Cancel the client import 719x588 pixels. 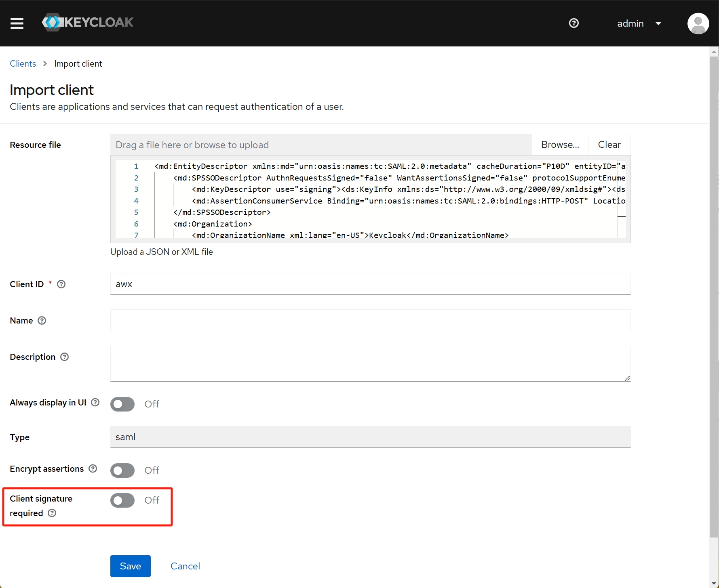[x=185, y=566]
